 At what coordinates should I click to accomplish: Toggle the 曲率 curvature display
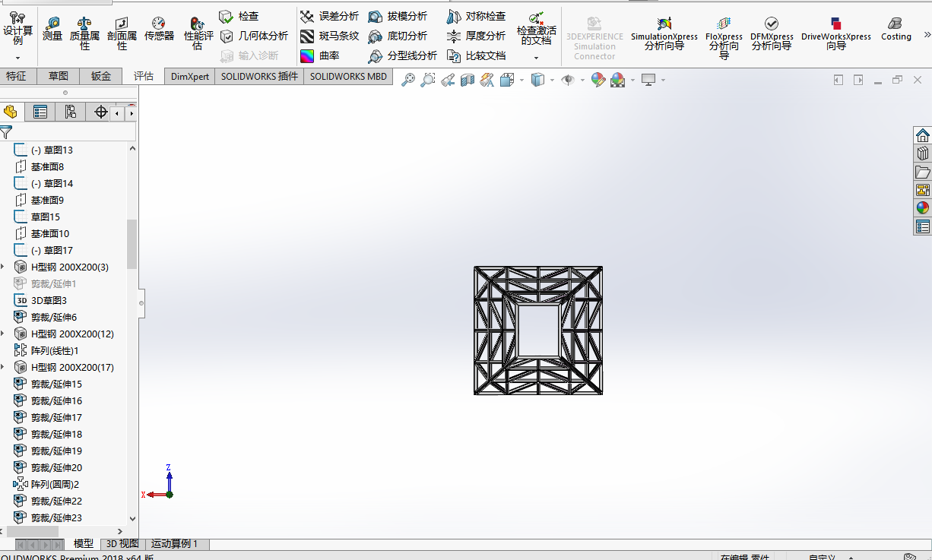[x=319, y=55]
